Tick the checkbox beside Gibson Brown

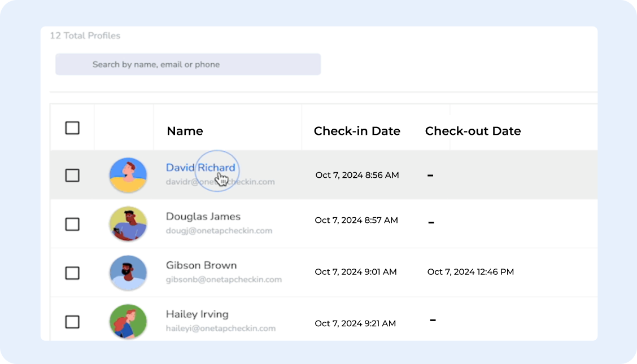(72, 273)
